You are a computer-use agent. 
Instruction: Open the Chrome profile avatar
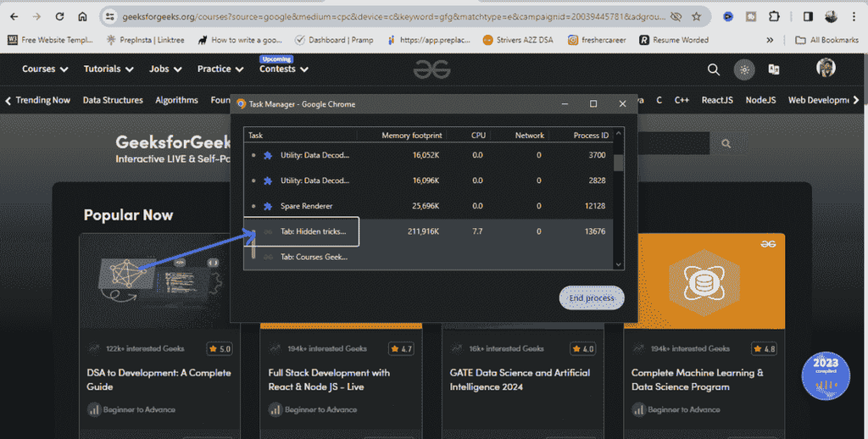(x=831, y=17)
